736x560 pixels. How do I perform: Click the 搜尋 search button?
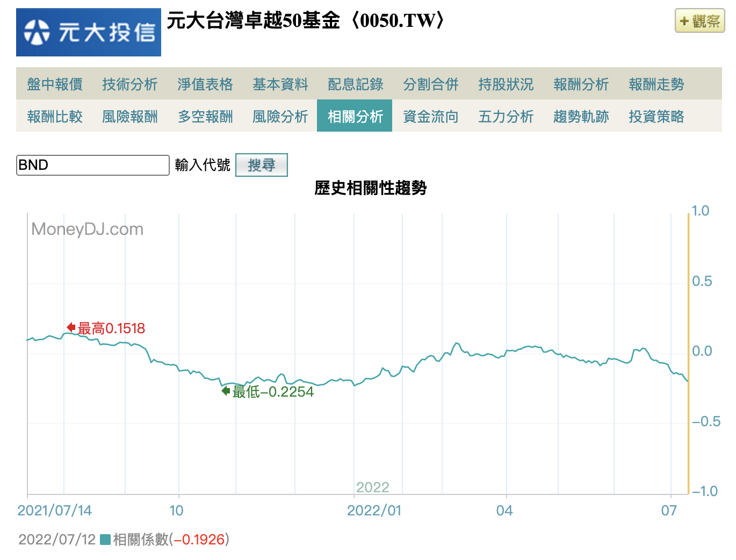pos(262,165)
